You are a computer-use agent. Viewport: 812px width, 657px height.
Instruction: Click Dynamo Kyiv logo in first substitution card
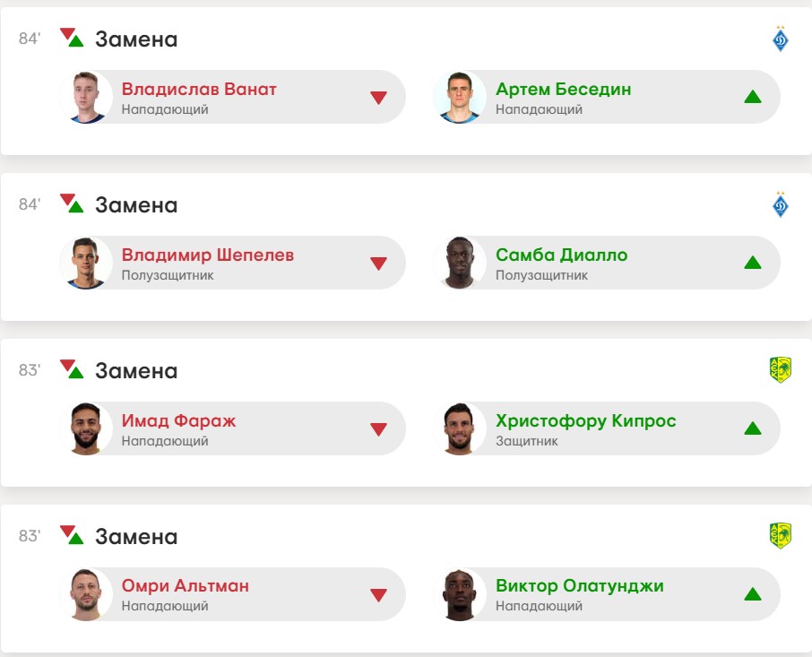point(780,39)
